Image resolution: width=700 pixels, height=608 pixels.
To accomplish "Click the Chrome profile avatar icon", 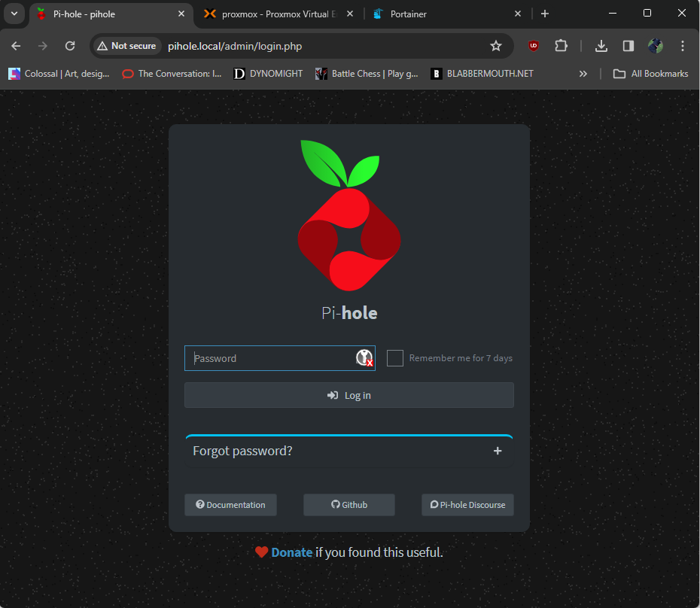I will pyautogui.click(x=656, y=46).
